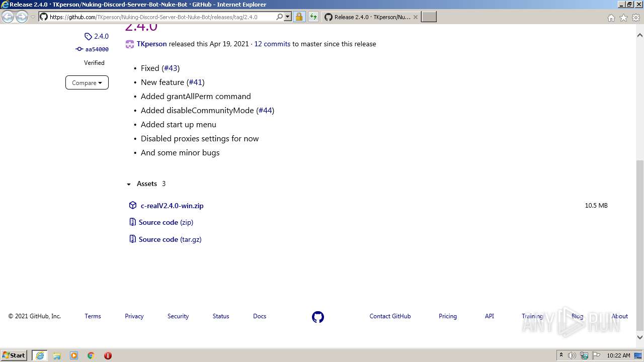The width and height of the screenshot is (644, 362).
Task: Click the refresh page icon
Action: coord(313,17)
